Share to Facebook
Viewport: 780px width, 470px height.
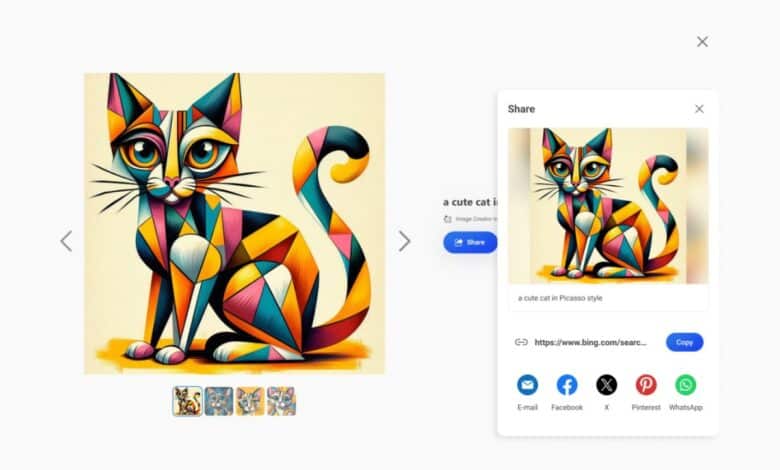567,385
